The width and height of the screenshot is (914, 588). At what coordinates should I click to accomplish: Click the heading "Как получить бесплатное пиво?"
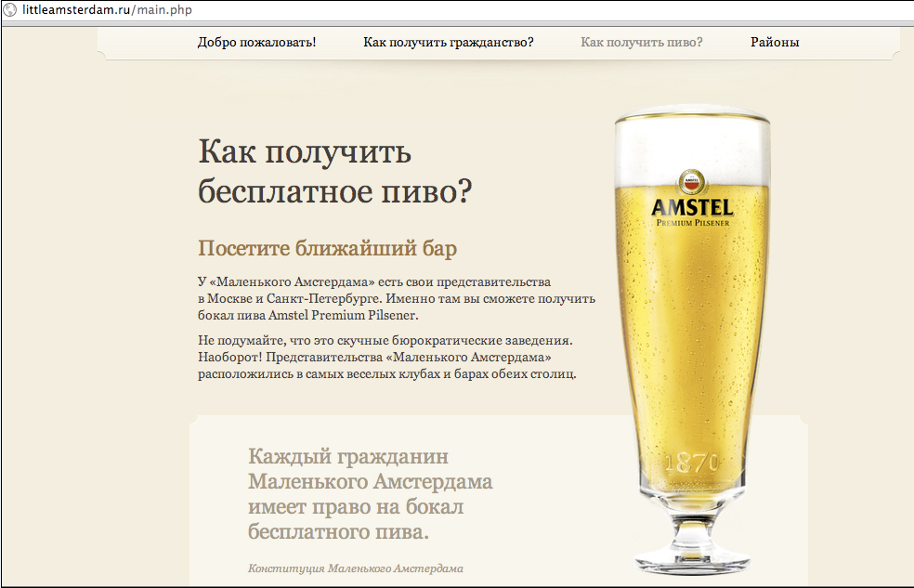pyautogui.click(x=334, y=171)
